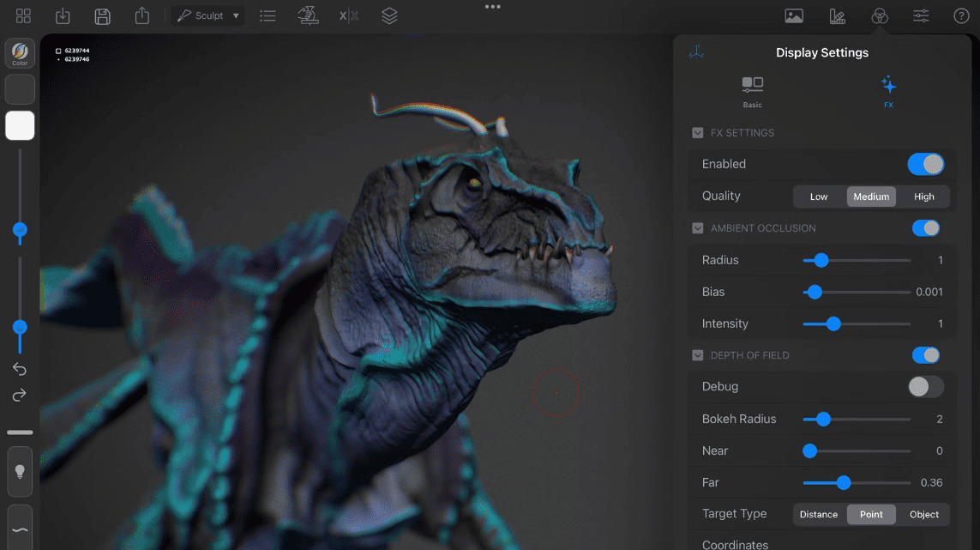Viewport: 980px width, 550px height.
Task: Open the Sculpt tool dropdown
Action: [x=207, y=15]
